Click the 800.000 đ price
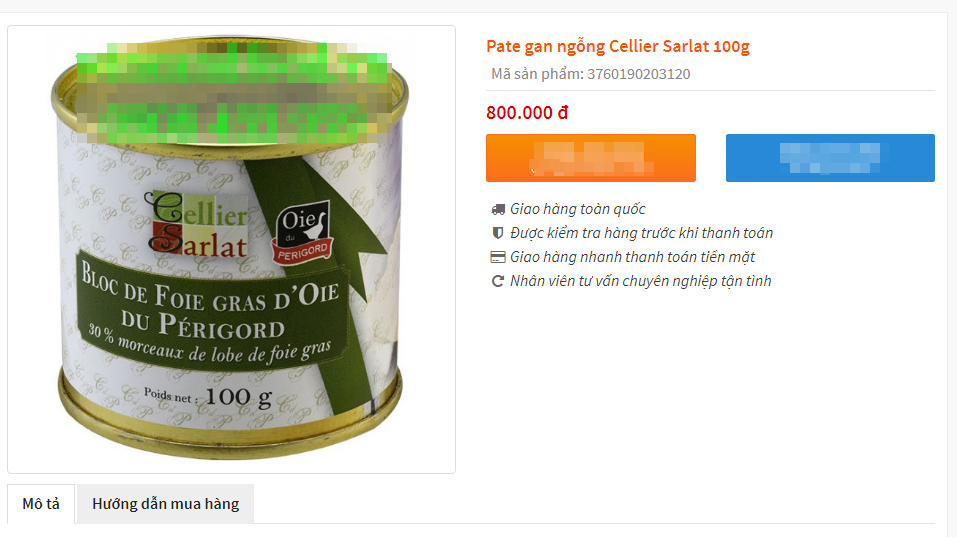 pyautogui.click(x=527, y=113)
